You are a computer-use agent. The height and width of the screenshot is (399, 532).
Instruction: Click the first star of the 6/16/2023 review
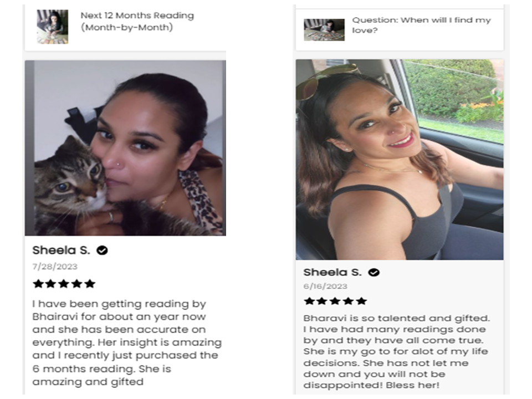point(309,301)
